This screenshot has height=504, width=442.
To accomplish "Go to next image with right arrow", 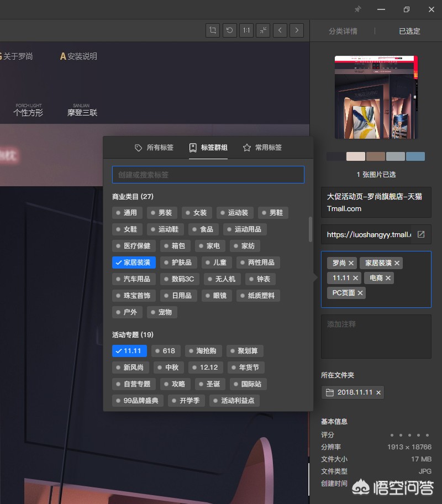I will 297,30.
